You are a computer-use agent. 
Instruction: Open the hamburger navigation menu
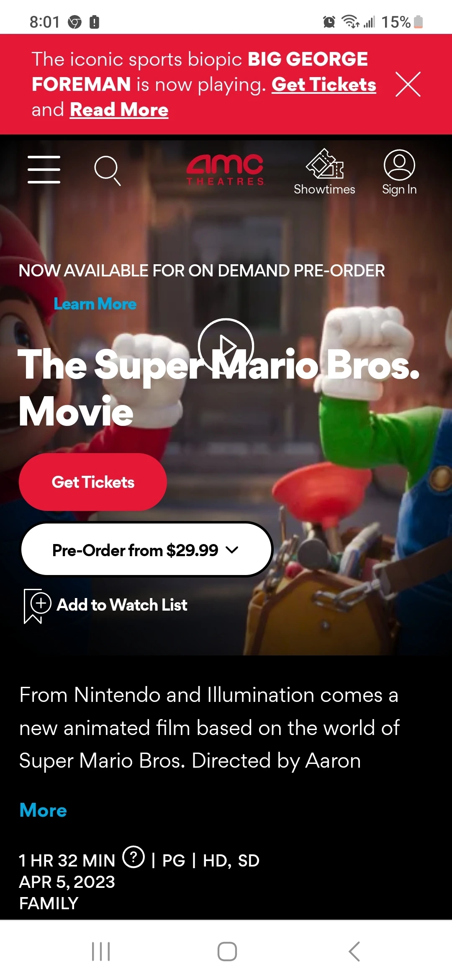44,170
